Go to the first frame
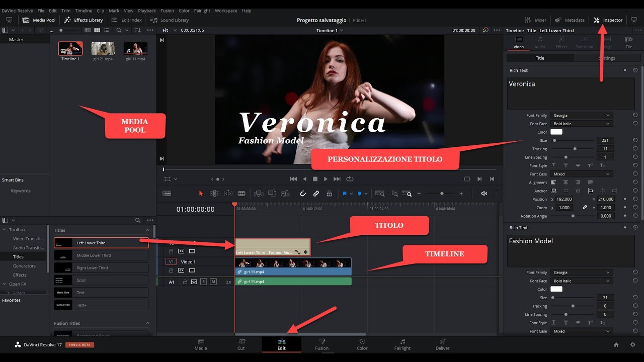Screen dimensions: 644x362 294,179
